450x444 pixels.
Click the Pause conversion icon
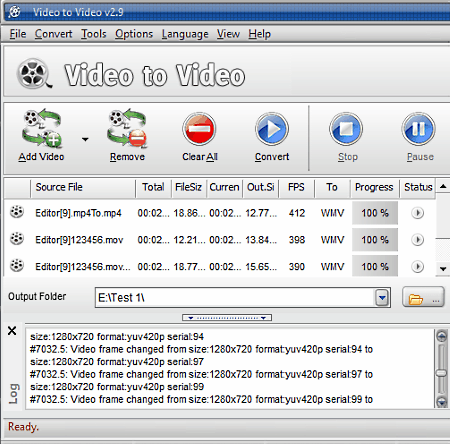[x=419, y=129]
